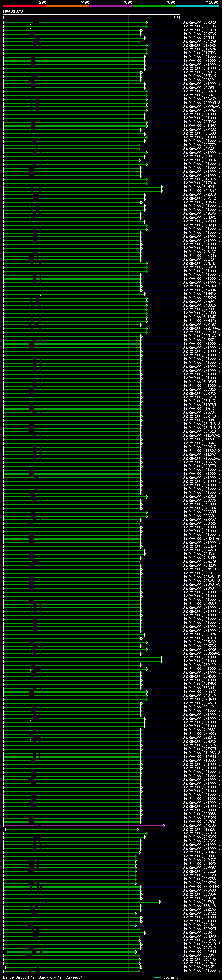The height and width of the screenshot is (980, 222).
Task: Click the green ~80% identity legend segment
Action: 154,6
